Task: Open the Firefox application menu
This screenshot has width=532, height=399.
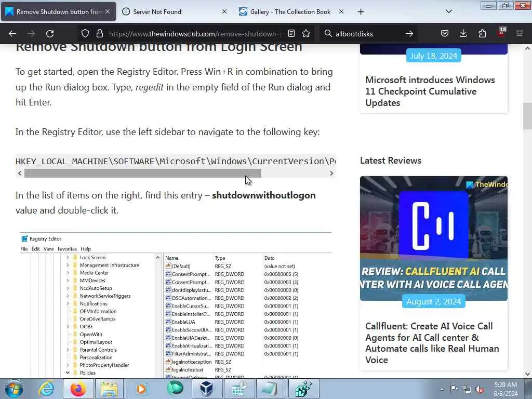Action: [x=520, y=33]
